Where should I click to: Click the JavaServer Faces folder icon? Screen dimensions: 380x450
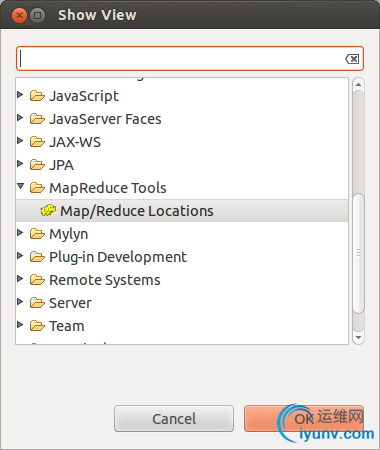click(x=37, y=119)
